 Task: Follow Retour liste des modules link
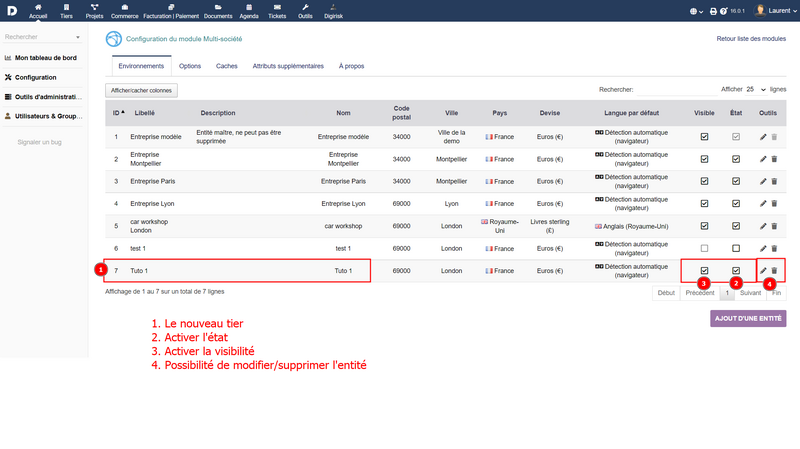[x=751, y=39]
